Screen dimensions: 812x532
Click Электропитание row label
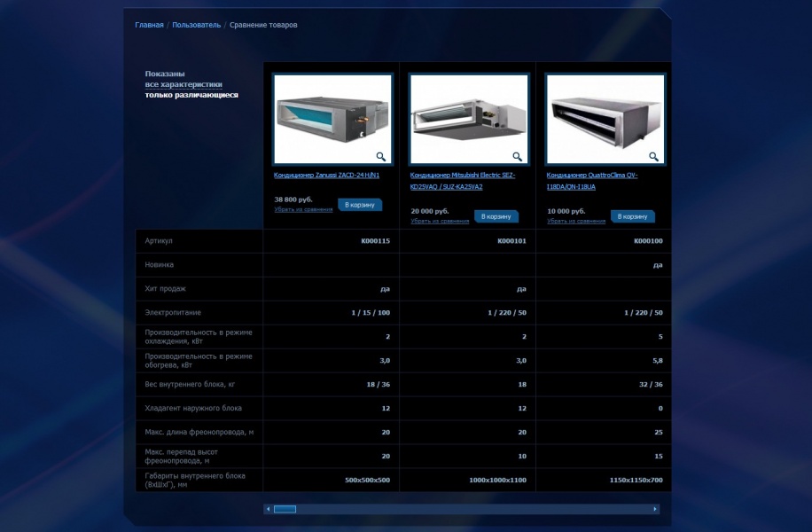pos(173,312)
